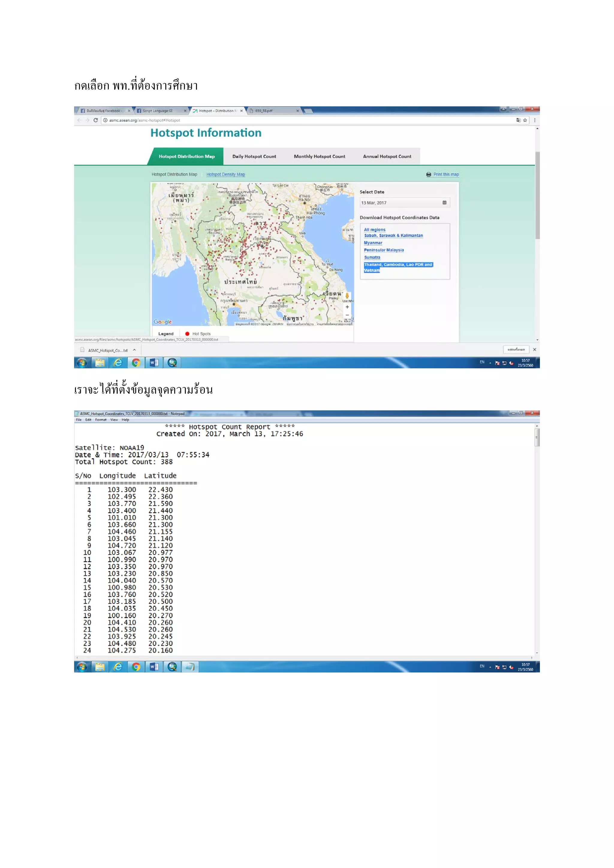Viewport: 614px width, 868px height.
Task: Open Chrome from the upper taskbar
Action: [x=136, y=363]
